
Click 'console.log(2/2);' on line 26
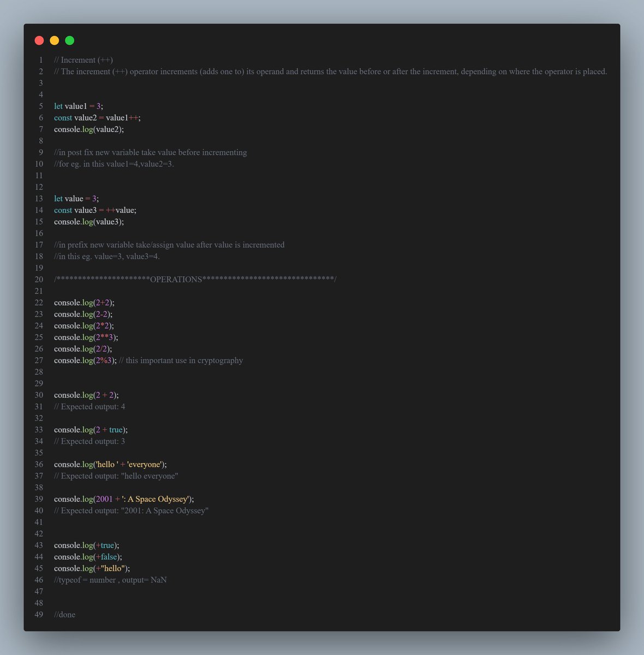(x=83, y=349)
